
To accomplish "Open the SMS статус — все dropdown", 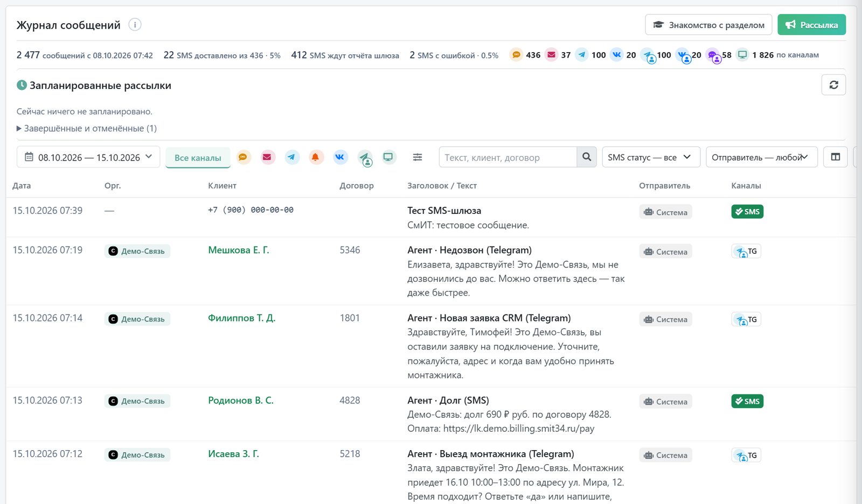I will coord(651,157).
